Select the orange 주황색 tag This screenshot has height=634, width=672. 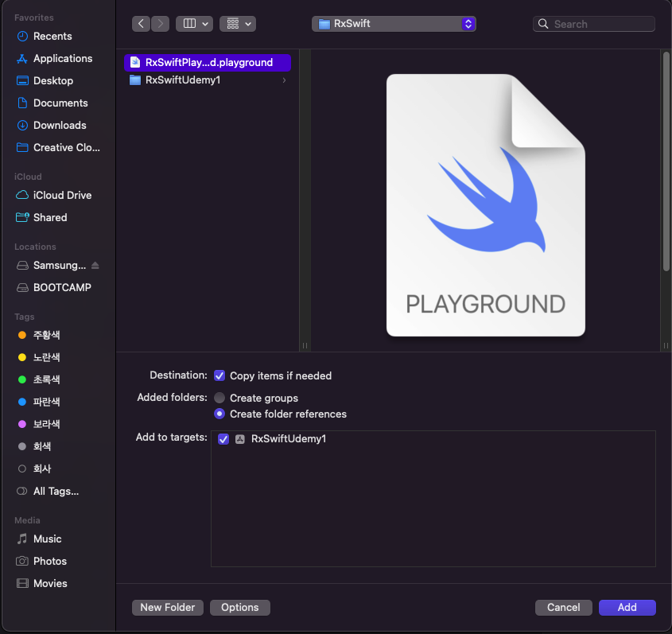coord(46,335)
